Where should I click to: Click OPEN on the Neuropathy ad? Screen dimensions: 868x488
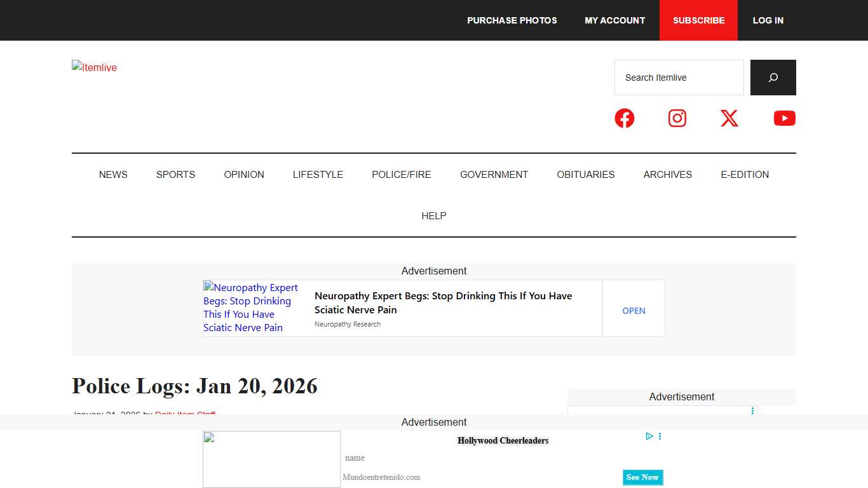point(634,311)
